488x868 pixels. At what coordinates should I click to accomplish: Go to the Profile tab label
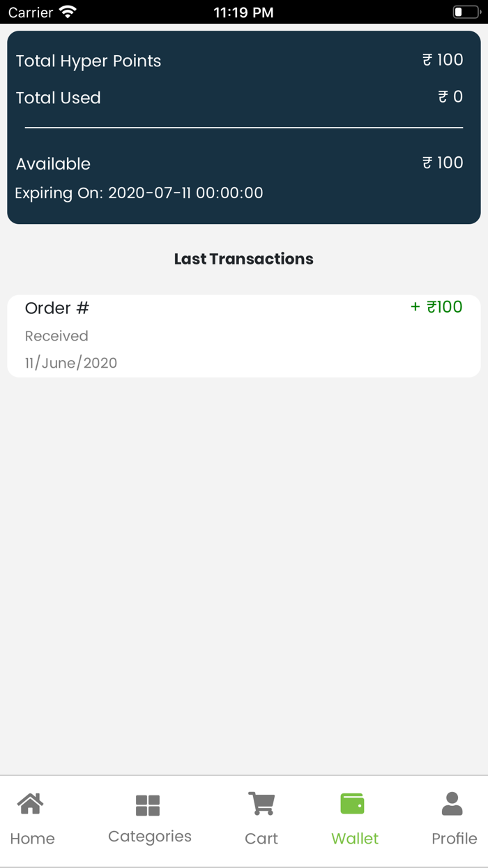click(455, 839)
